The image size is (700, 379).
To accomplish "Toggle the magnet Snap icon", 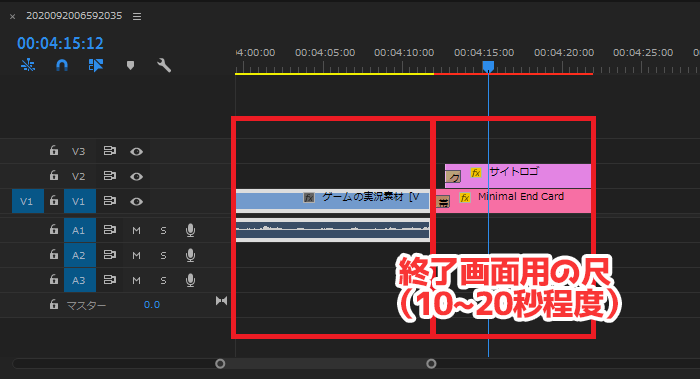I will 62,65.
